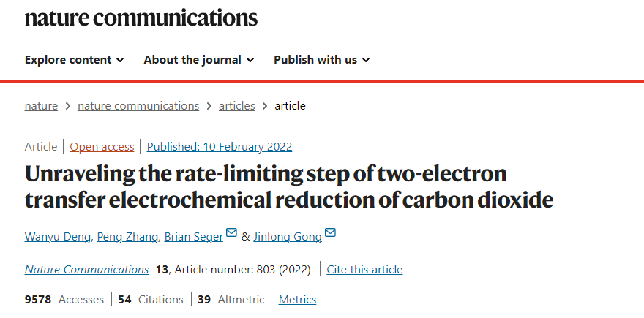This screenshot has width=644, height=318.
Task: Go to the nature breadcrumb link
Action: pos(41,106)
